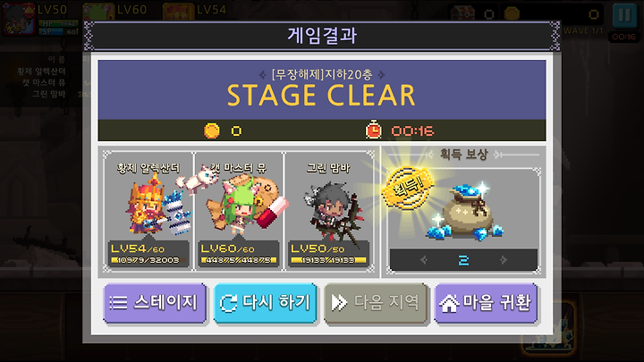Screen dimensions: 644x362
Task: Click the gold 획득 stamp badge
Action: pos(408,189)
